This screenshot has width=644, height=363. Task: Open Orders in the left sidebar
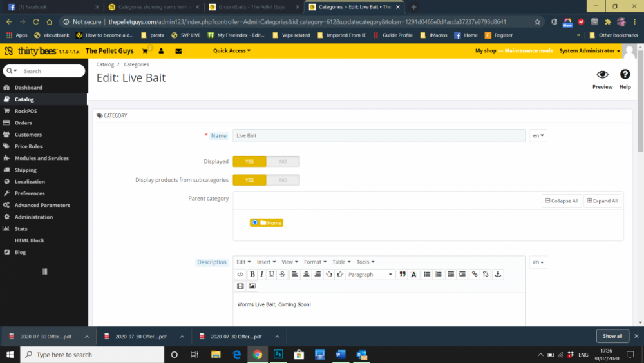coord(23,123)
